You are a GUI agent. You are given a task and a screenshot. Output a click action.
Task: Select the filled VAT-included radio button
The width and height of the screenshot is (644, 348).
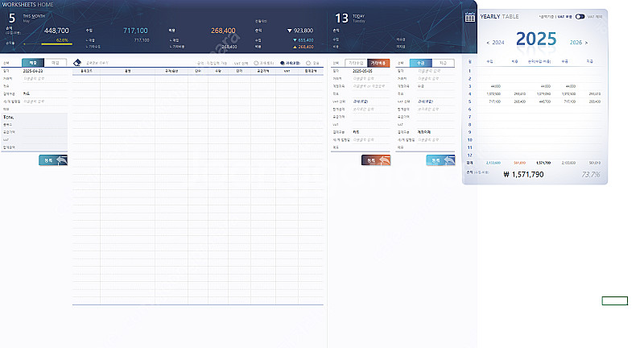pos(283,63)
